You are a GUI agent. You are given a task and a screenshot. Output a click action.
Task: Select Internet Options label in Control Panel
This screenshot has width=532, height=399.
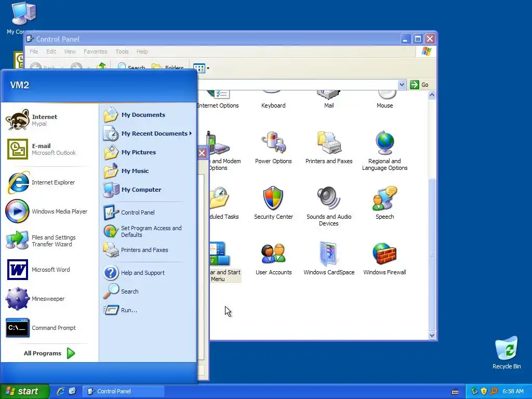coord(218,105)
